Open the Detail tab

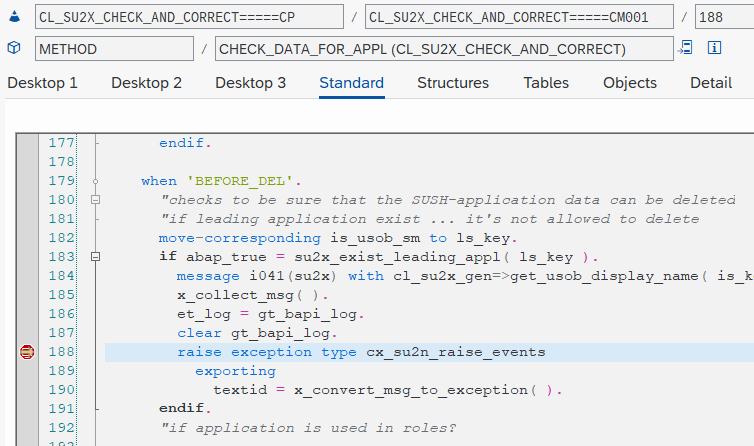click(711, 83)
